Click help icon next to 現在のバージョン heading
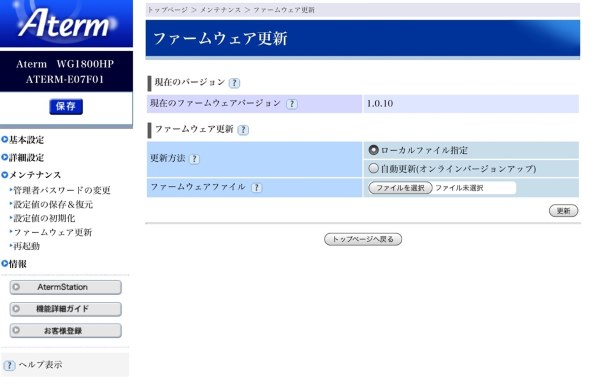Image resolution: width=596 pixels, height=391 pixels. point(234,83)
